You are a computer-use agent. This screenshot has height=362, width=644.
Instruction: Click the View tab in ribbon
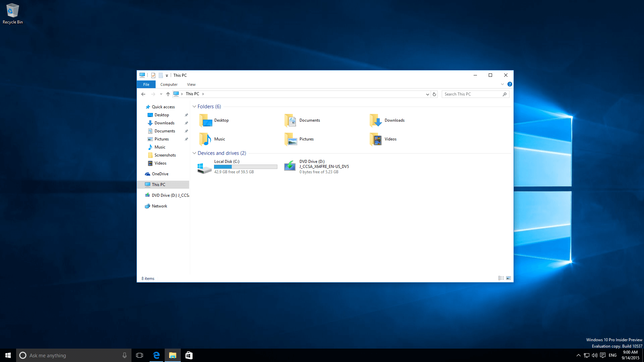coord(191,84)
